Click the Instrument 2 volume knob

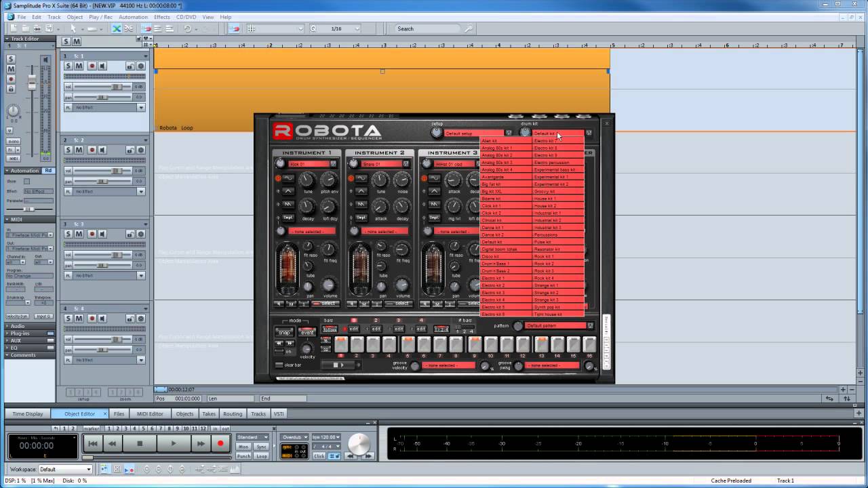click(x=402, y=285)
